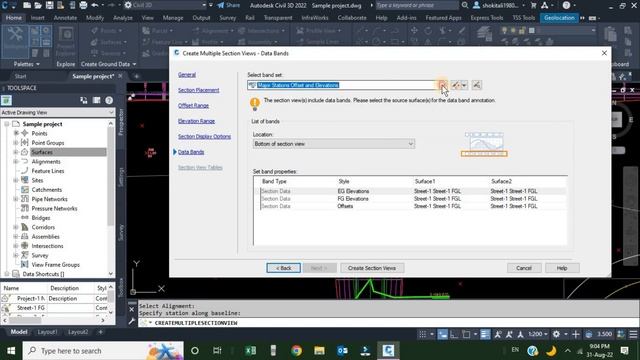Toggle grid display in status bar
Image resolution: width=640 pixels, height=360 pixels.
tap(422, 334)
